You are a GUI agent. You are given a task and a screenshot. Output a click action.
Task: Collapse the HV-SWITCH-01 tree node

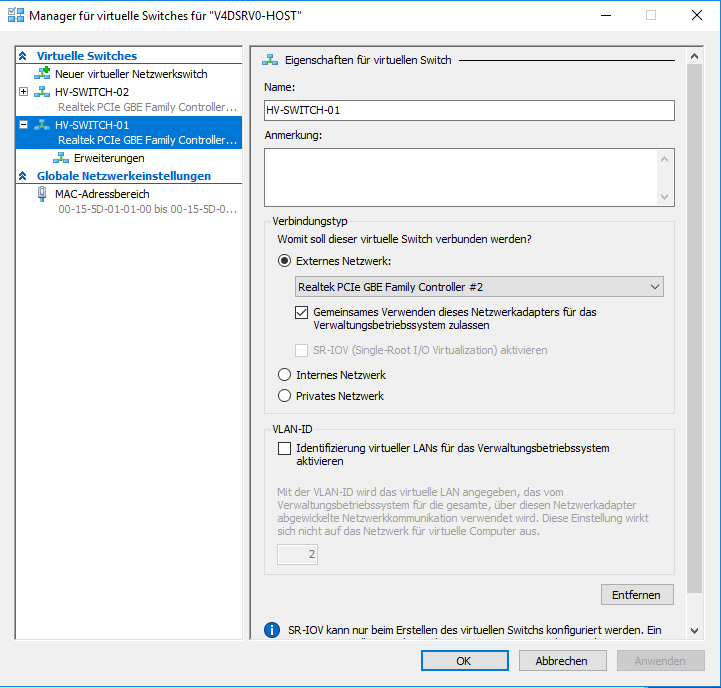pyautogui.click(x=23, y=125)
